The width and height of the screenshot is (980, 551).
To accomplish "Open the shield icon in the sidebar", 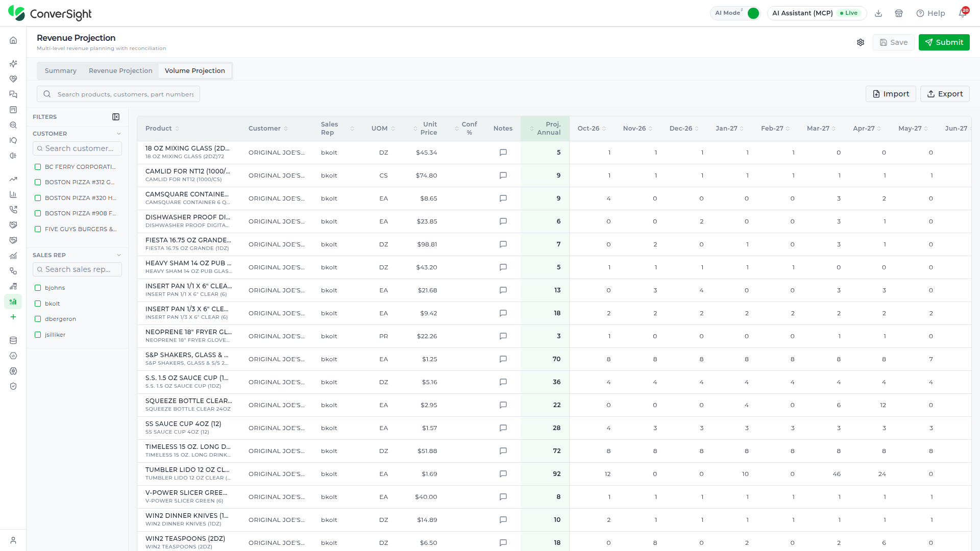I will click(x=13, y=386).
